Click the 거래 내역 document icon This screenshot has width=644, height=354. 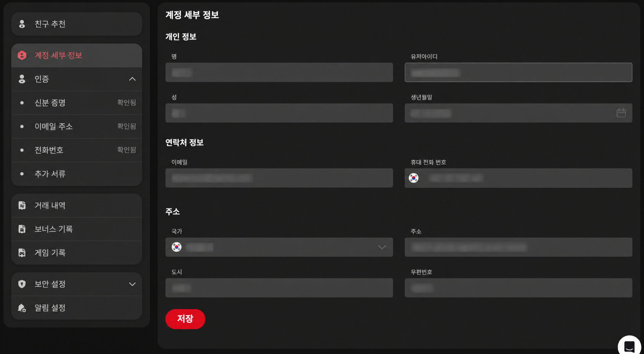[x=22, y=205]
